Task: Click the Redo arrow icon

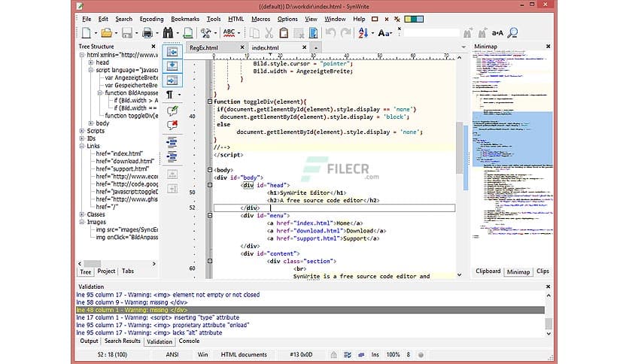Action: click(x=345, y=33)
